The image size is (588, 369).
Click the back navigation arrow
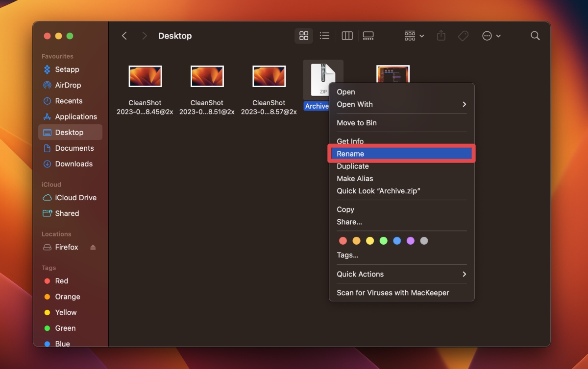(x=124, y=35)
